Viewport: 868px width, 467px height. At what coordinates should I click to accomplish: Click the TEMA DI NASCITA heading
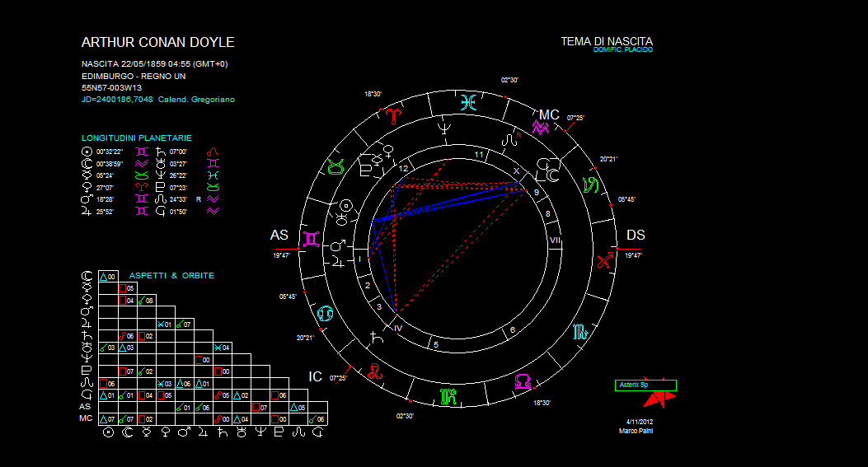[607, 41]
